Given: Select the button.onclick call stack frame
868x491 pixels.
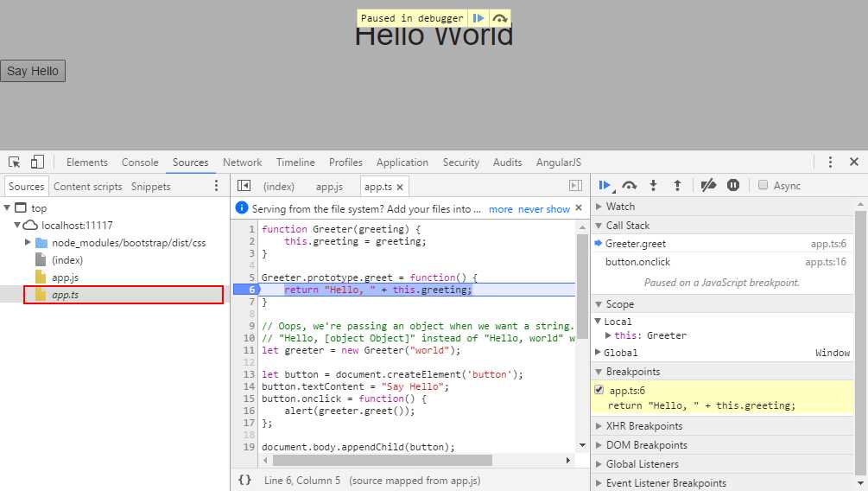Looking at the screenshot, I should pos(722,262).
